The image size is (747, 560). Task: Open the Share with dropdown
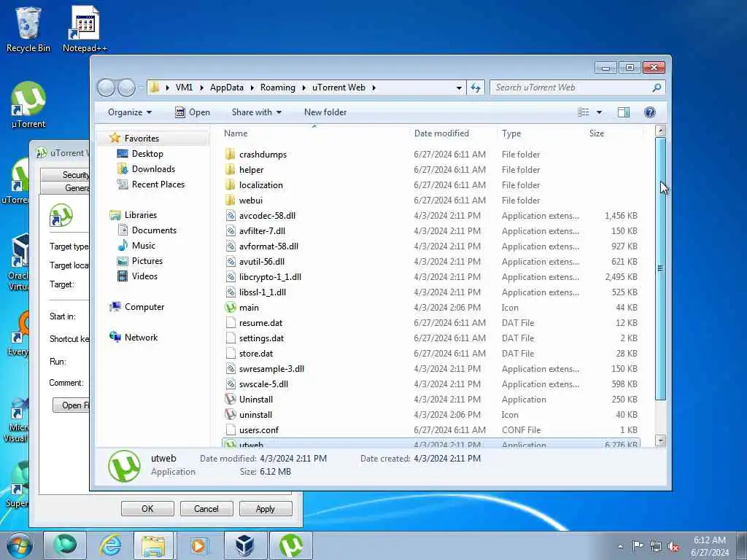pyautogui.click(x=256, y=112)
